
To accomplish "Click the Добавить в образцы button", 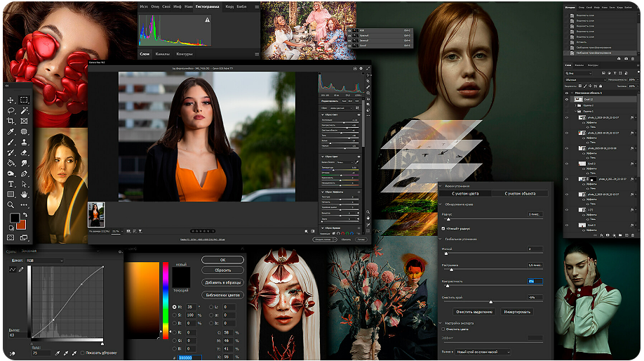I will (x=222, y=282).
